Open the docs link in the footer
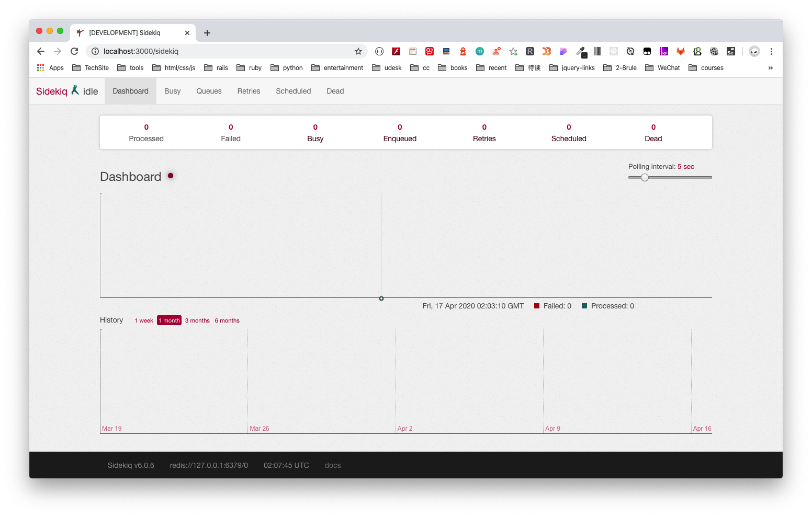 coord(332,465)
